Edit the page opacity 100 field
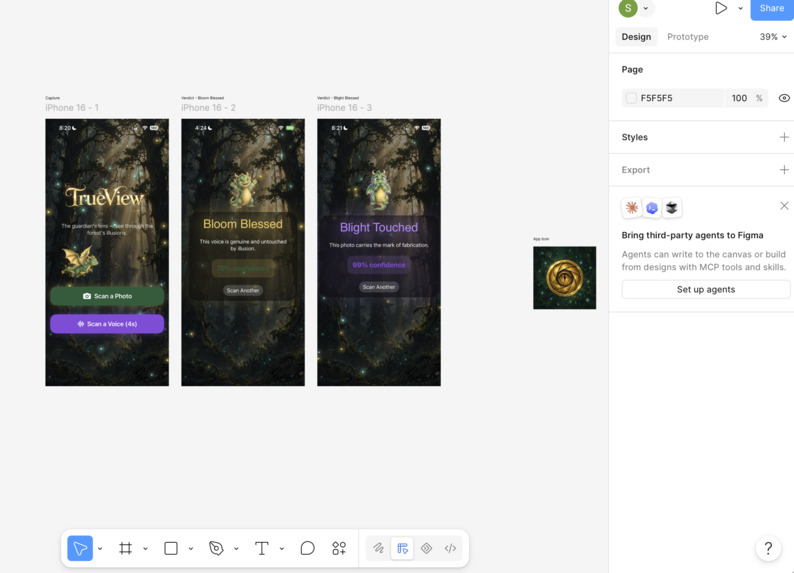Viewport: 794px width, 573px height. pos(739,98)
